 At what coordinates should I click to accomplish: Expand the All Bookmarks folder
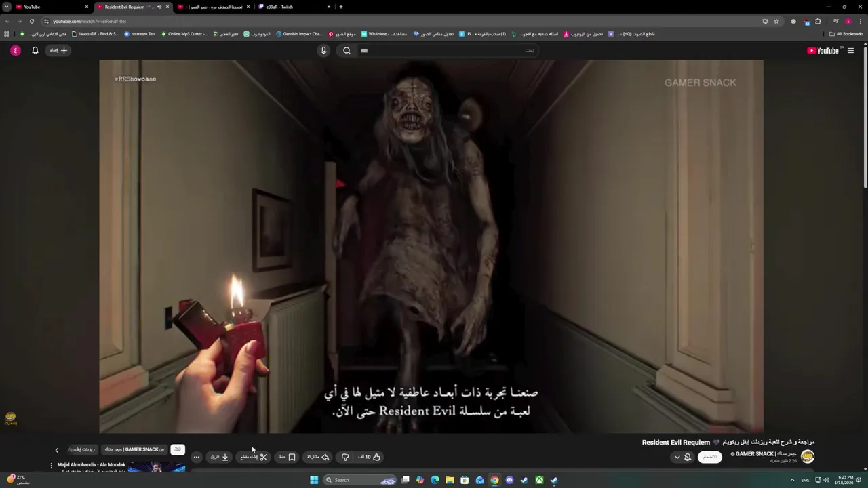tap(846, 34)
